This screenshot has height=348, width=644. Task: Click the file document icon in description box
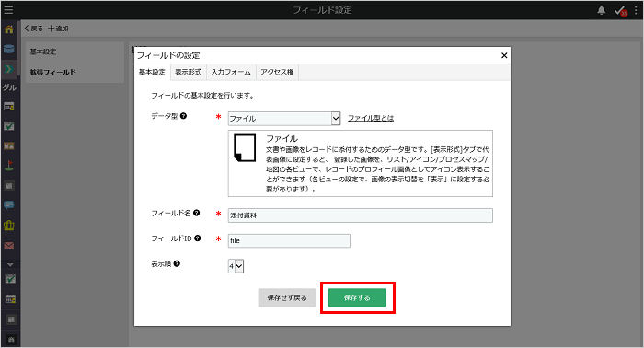245,147
